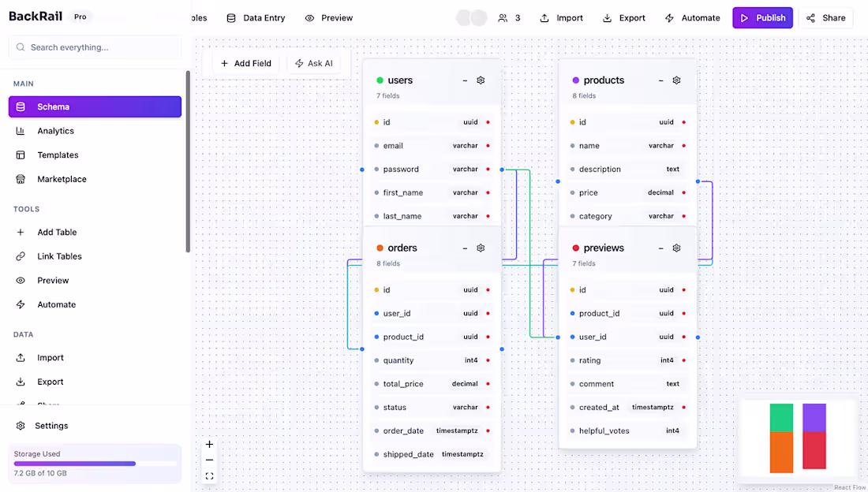Open the Automate tool in the sidebar

coord(54,304)
